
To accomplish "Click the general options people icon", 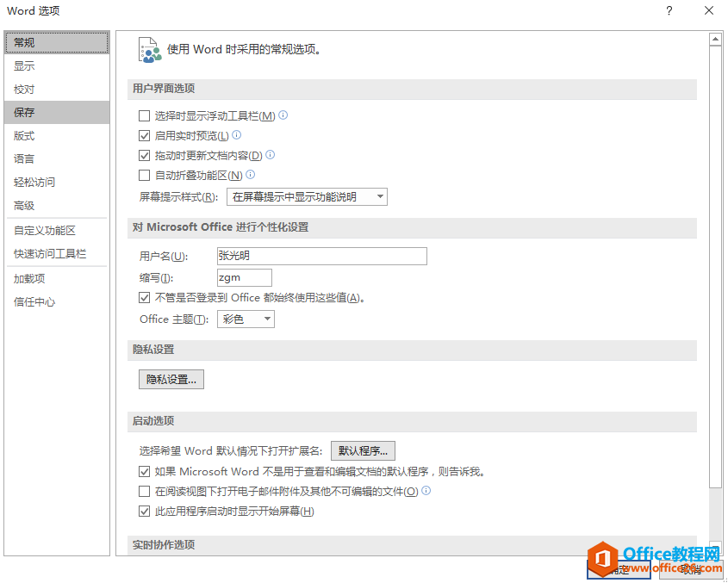I will (x=150, y=50).
